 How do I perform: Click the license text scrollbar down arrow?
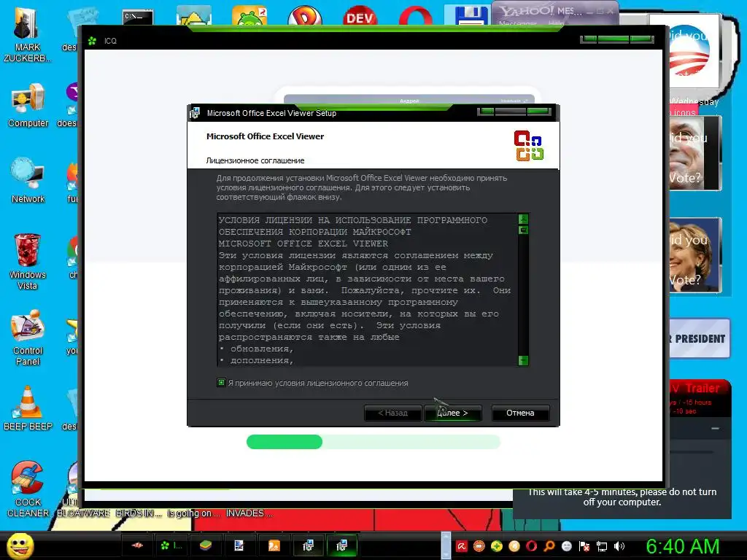[523, 360]
